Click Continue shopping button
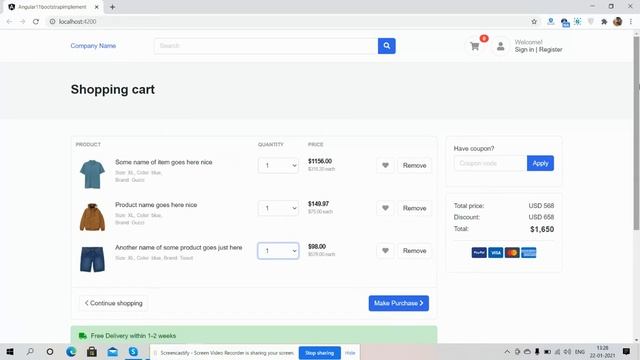 (x=113, y=303)
